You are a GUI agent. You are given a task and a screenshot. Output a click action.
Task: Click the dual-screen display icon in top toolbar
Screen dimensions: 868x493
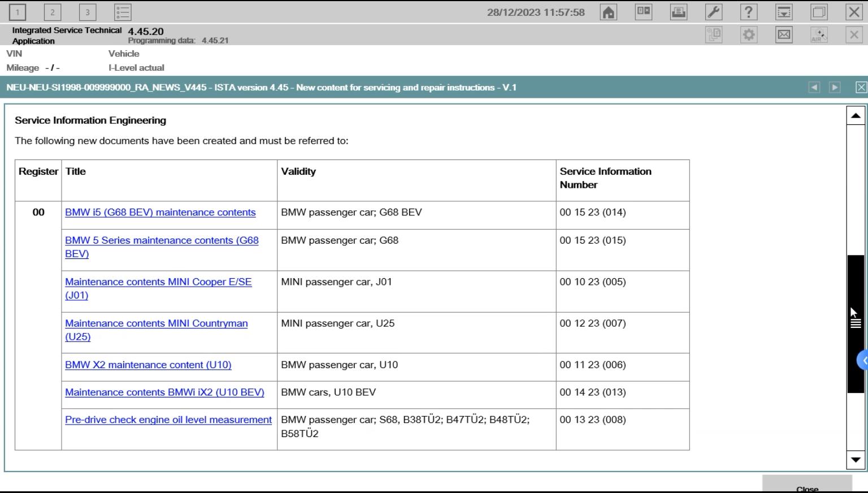644,12
